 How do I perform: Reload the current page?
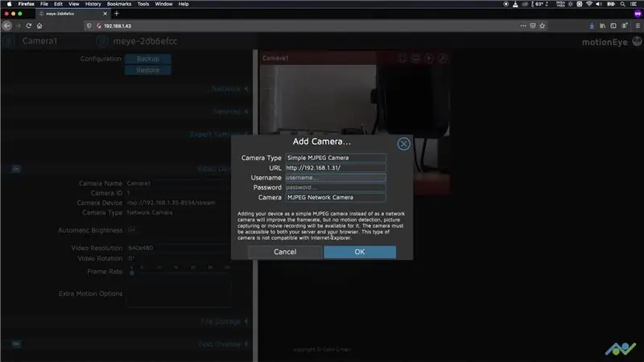pos(29,26)
